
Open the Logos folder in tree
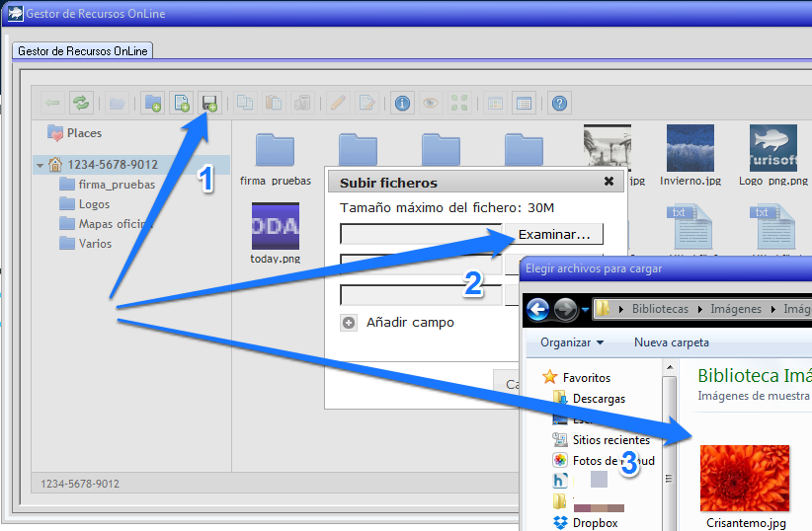click(95, 204)
